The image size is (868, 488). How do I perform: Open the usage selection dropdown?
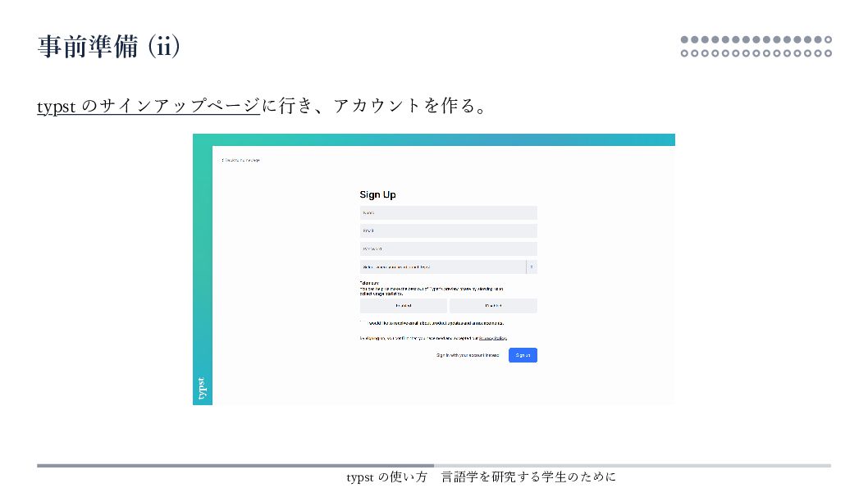pos(448,267)
